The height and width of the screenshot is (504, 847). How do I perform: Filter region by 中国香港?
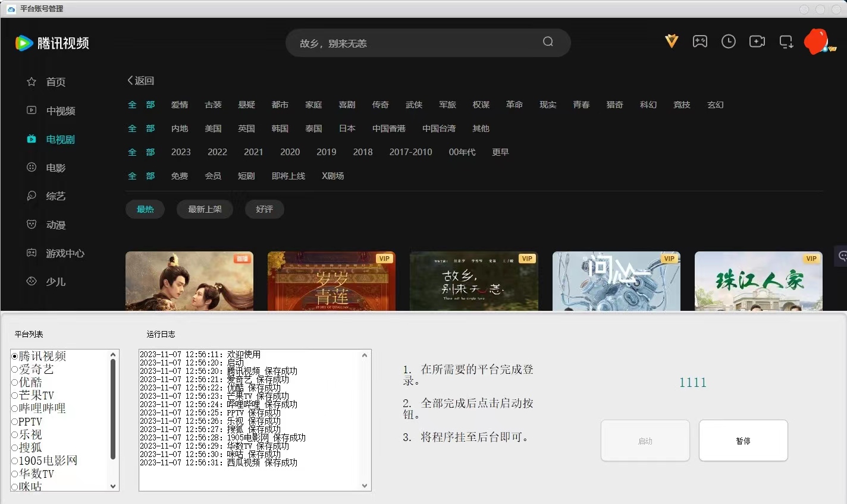(x=389, y=128)
